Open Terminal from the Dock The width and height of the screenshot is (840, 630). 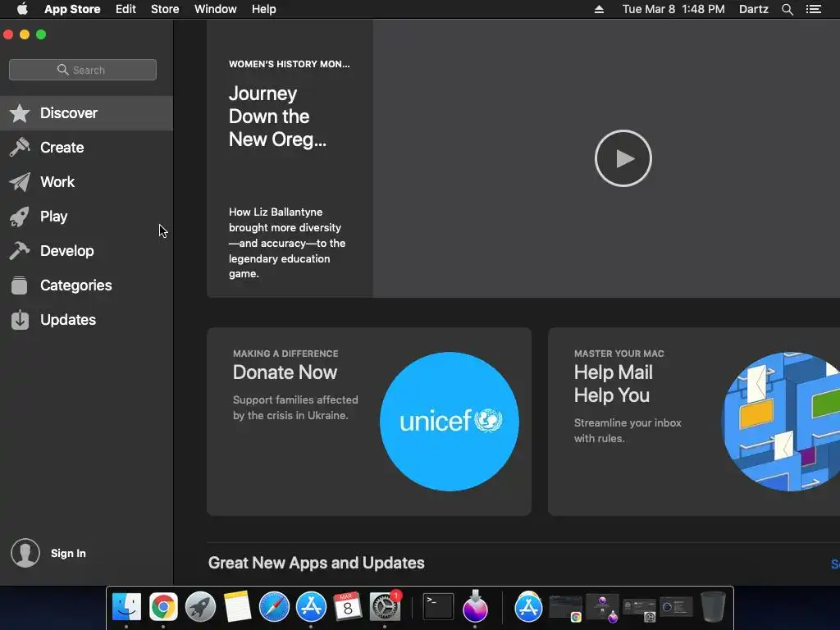coord(438,607)
